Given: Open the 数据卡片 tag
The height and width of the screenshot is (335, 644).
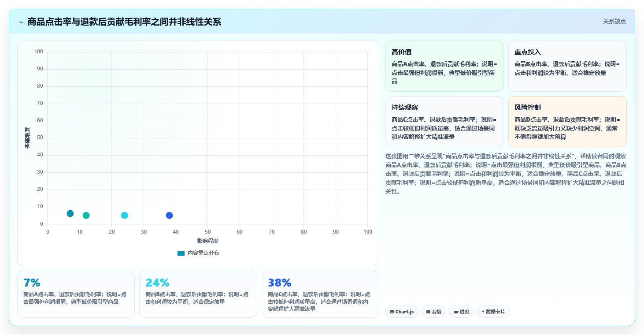Looking at the screenshot, I should pyautogui.click(x=493, y=312).
